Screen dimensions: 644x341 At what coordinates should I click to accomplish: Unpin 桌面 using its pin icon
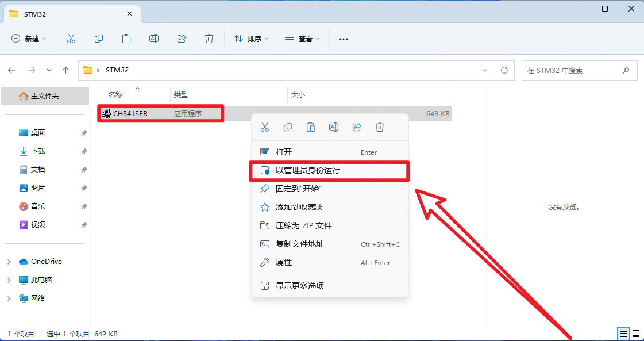(84, 133)
